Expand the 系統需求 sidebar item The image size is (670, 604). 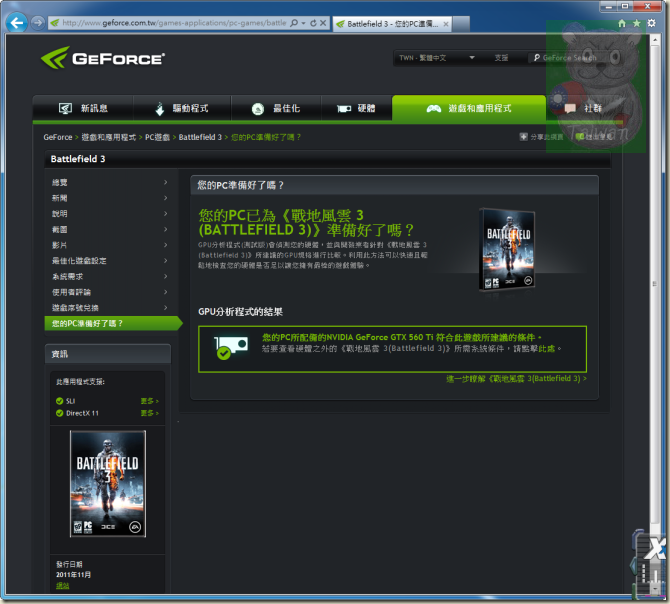[x=110, y=276]
